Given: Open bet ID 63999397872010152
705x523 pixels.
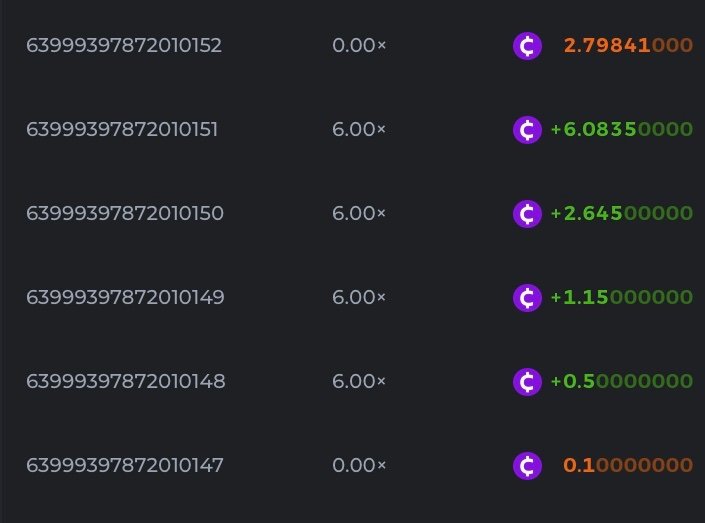Looking at the screenshot, I should click(x=125, y=46).
